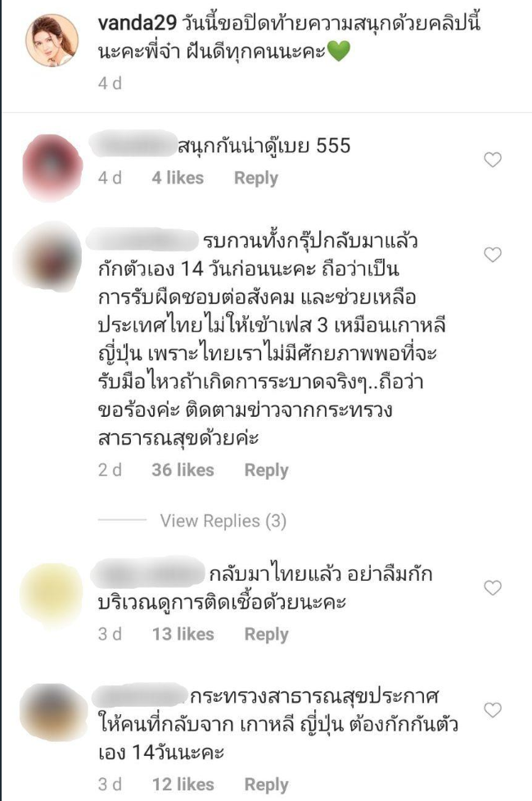Open vanda29 profile picture
This screenshot has height=801, width=532.
52,41
